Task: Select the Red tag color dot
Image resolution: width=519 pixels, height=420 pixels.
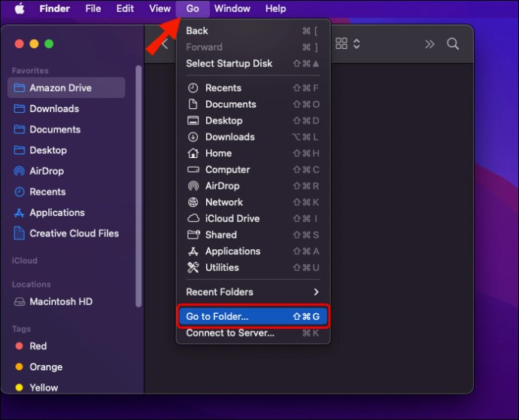Action: (x=20, y=346)
